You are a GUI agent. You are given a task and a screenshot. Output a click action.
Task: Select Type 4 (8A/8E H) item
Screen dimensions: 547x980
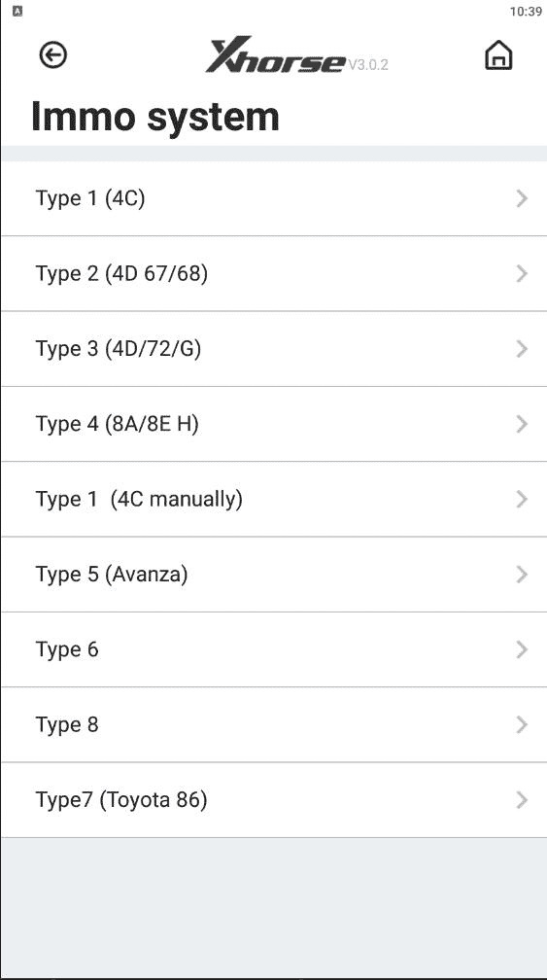coord(274,424)
